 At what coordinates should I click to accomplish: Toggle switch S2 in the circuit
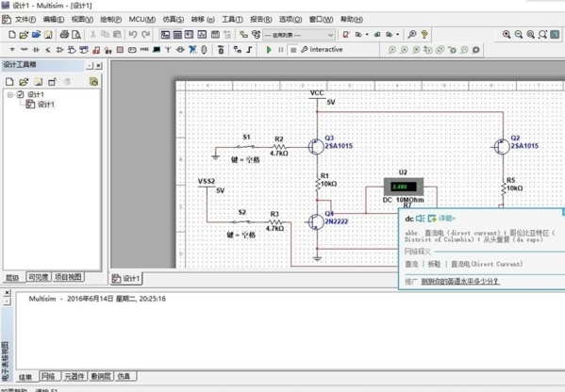(241, 221)
